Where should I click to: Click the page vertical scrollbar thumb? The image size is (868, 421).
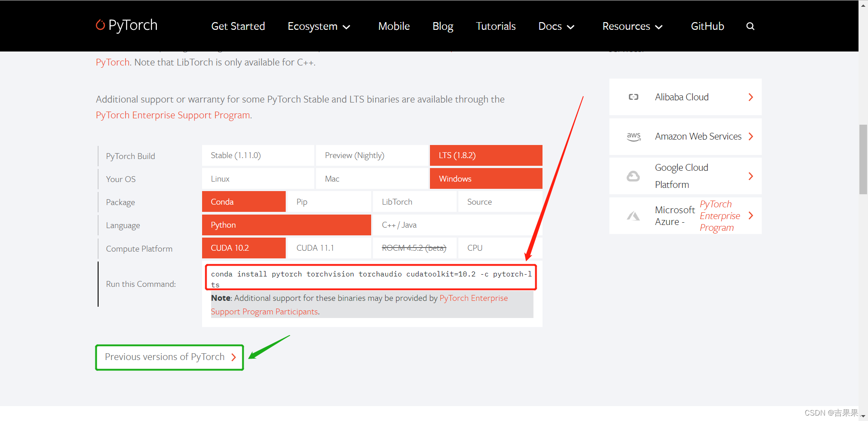click(863, 159)
